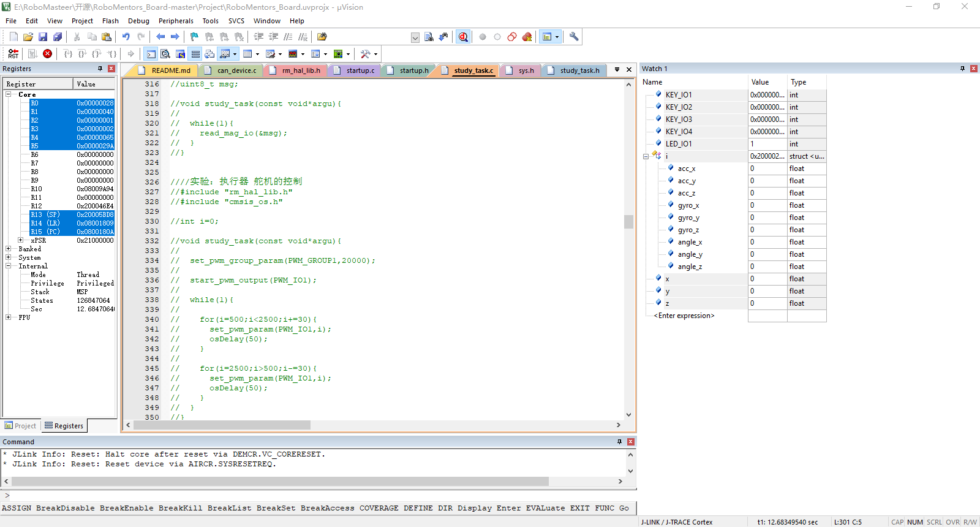Image resolution: width=980 pixels, height=527 pixels.
Task: Open the Flash menu
Action: click(110, 21)
